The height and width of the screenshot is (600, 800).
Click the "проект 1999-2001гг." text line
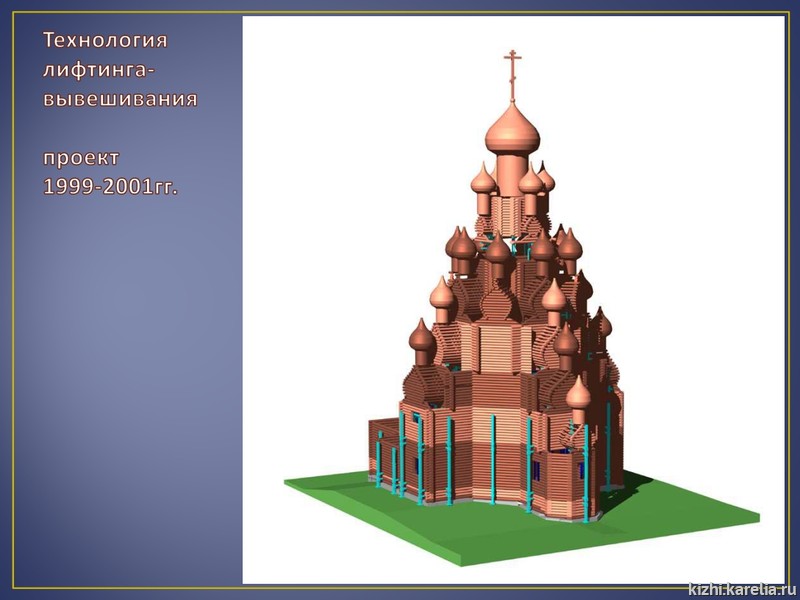(x=109, y=172)
